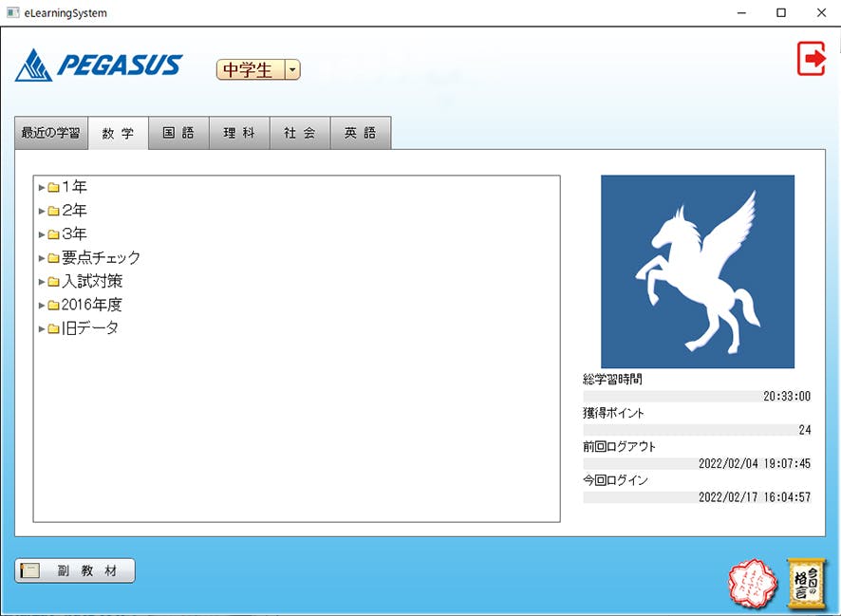The image size is (841, 616).
Task: Open the 社会 tab
Action: click(x=300, y=134)
